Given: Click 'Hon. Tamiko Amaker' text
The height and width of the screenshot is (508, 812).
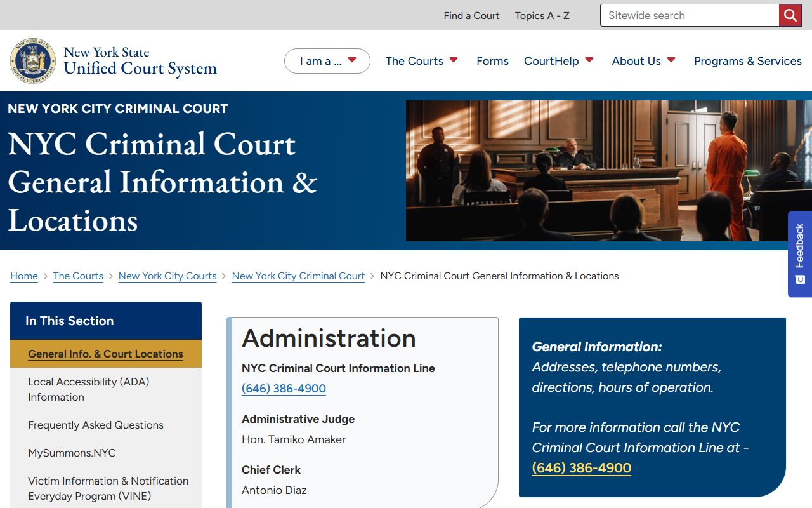Looking at the screenshot, I should [x=294, y=439].
